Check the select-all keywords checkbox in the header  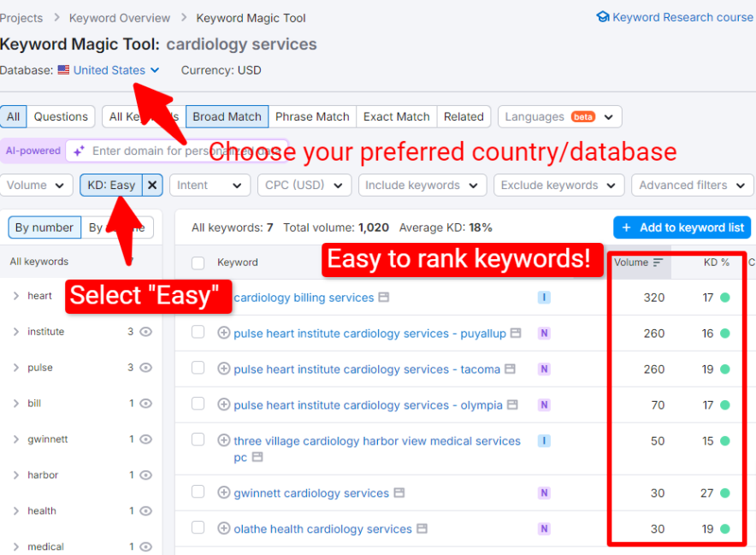pyautogui.click(x=198, y=263)
